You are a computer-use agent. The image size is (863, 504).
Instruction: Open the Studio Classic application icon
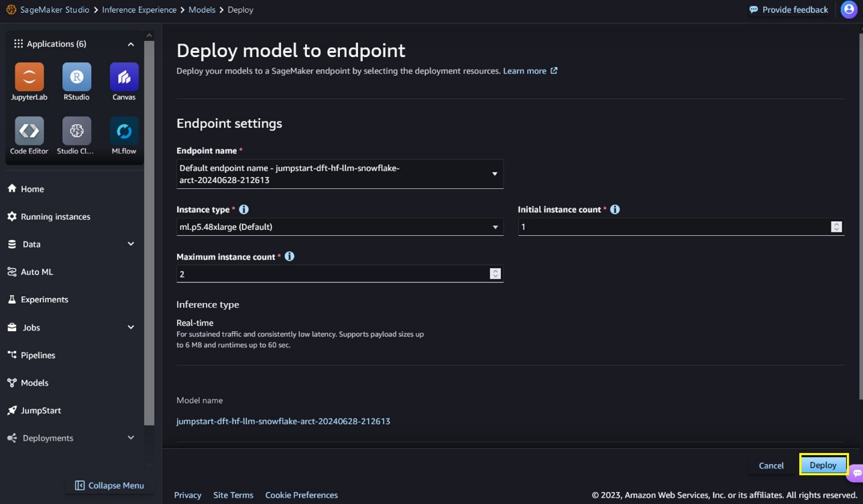coord(76,131)
